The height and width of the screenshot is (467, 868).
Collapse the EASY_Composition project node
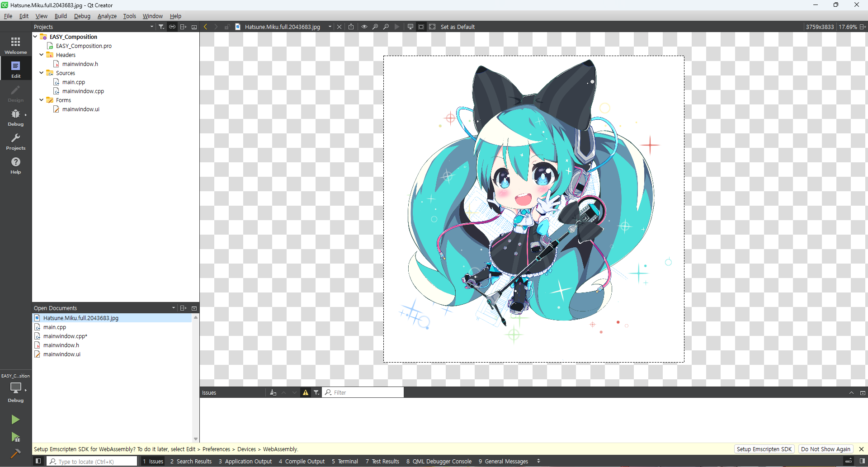(35, 37)
